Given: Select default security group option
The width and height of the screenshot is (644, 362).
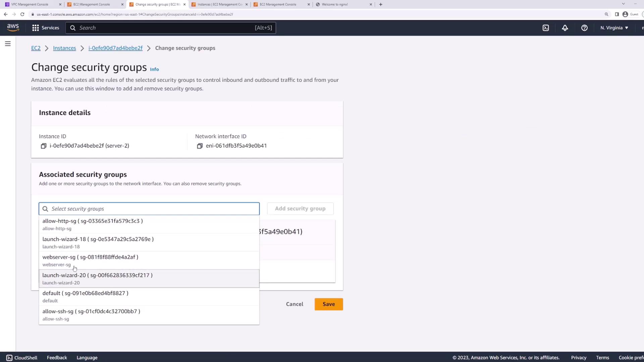Looking at the screenshot, I should (x=149, y=297).
